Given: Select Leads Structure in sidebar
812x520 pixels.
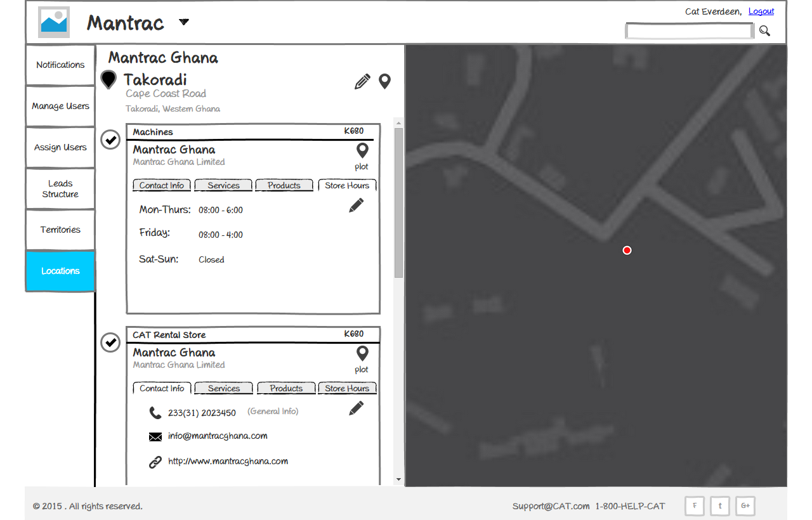Looking at the screenshot, I should click(x=60, y=188).
